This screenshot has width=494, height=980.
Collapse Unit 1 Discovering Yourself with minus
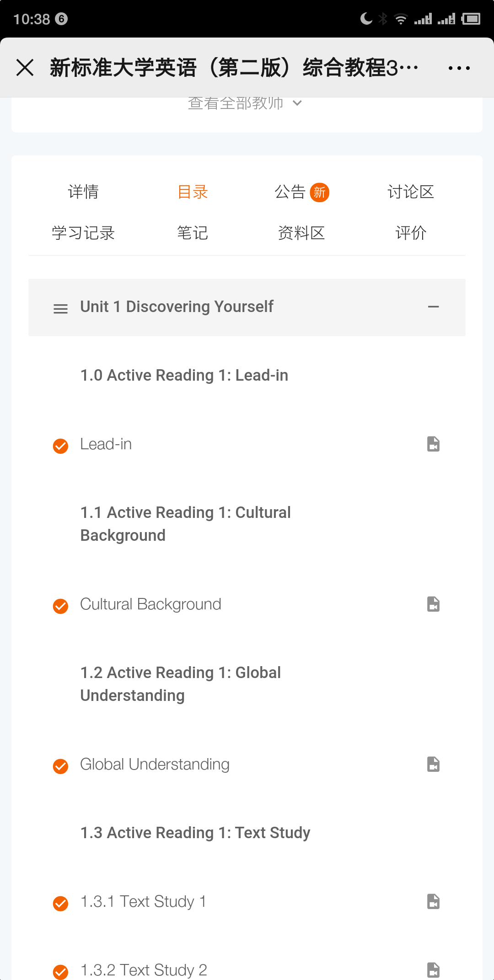[433, 307]
